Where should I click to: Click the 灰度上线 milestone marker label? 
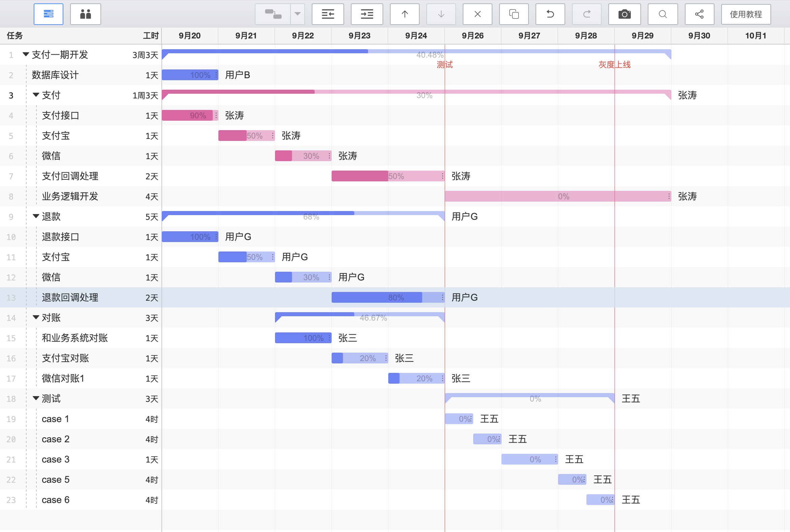pos(614,64)
